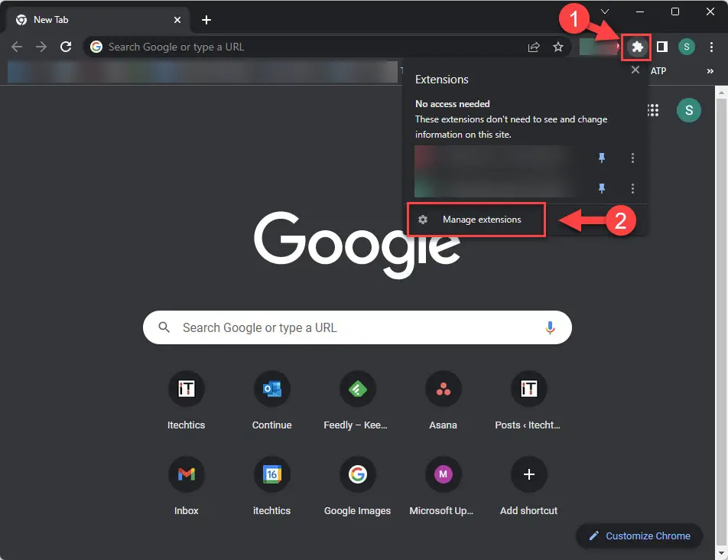Open Google apps grid
Screen dimensions: 728x560
coord(653,110)
